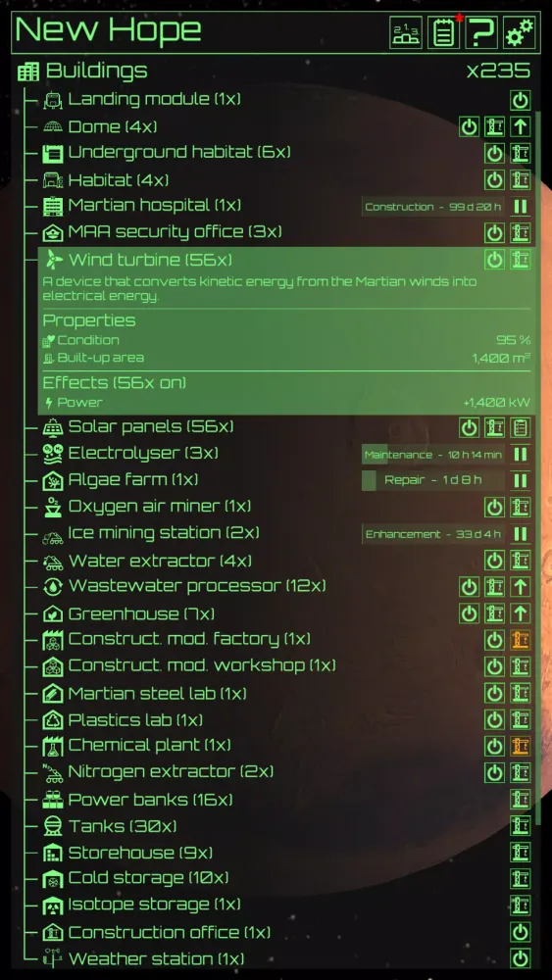Screen dimensions: 552x980
Task: Open the leaderboard podium icon
Action: [406, 33]
